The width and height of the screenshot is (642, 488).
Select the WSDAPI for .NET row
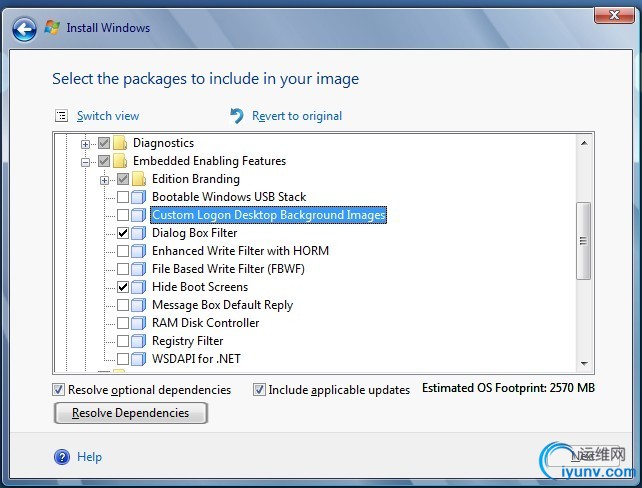(196, 359)
